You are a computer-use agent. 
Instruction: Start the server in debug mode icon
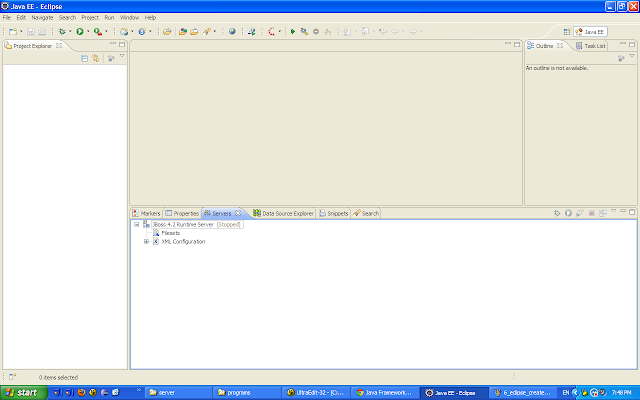pyautogui.click(x=557, y=213)
